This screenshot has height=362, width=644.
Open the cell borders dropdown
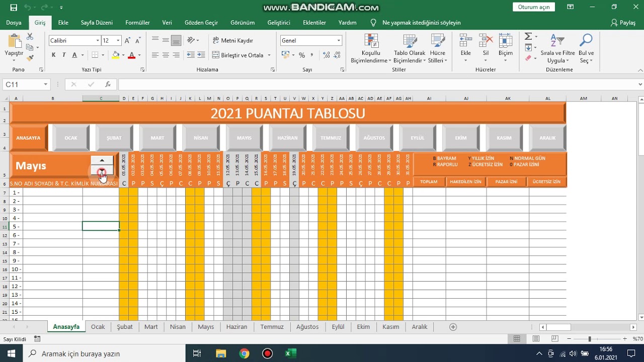[x=103, y=55]
